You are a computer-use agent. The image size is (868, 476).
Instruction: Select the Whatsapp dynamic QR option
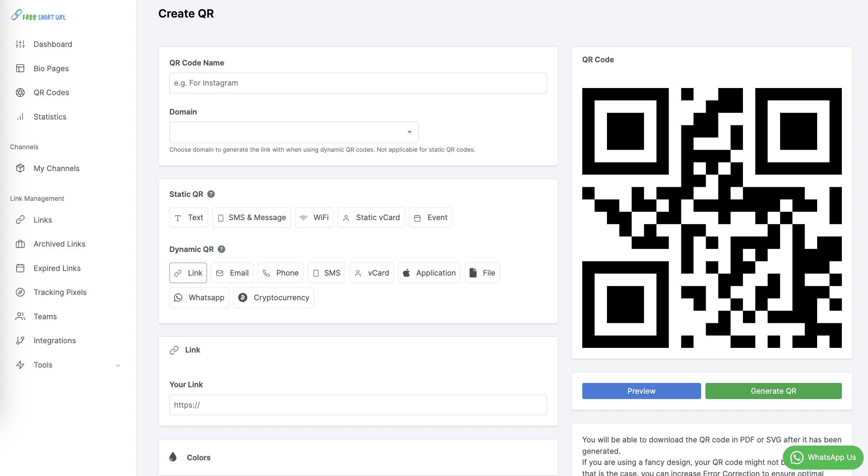(199, 297)
